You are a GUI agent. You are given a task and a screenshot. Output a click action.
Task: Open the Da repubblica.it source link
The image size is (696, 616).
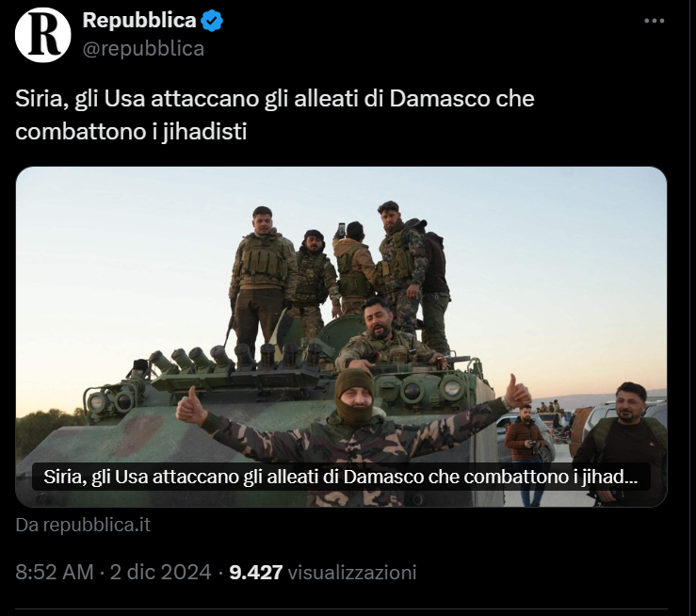[x=83, y=525]
